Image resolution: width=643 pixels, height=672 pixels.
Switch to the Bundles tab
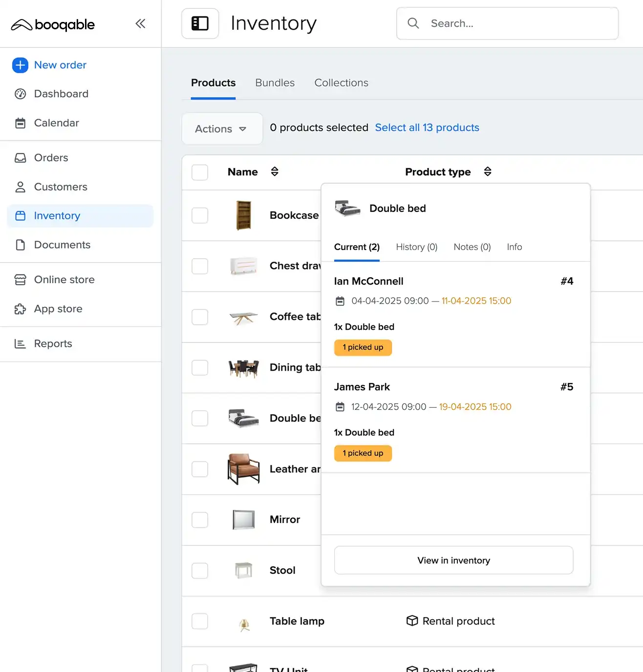[x=275, y=83]
